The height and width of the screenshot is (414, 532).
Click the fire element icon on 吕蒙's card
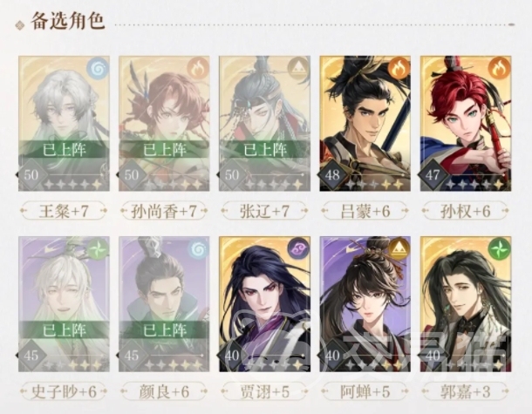click(x=399, y=69)
